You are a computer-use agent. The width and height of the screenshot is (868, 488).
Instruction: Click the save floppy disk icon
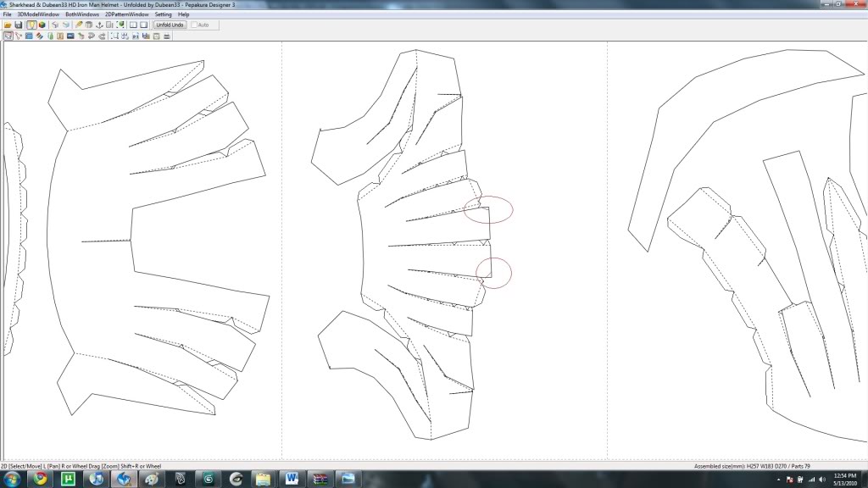pyautogui.click(x=19, y=25)
